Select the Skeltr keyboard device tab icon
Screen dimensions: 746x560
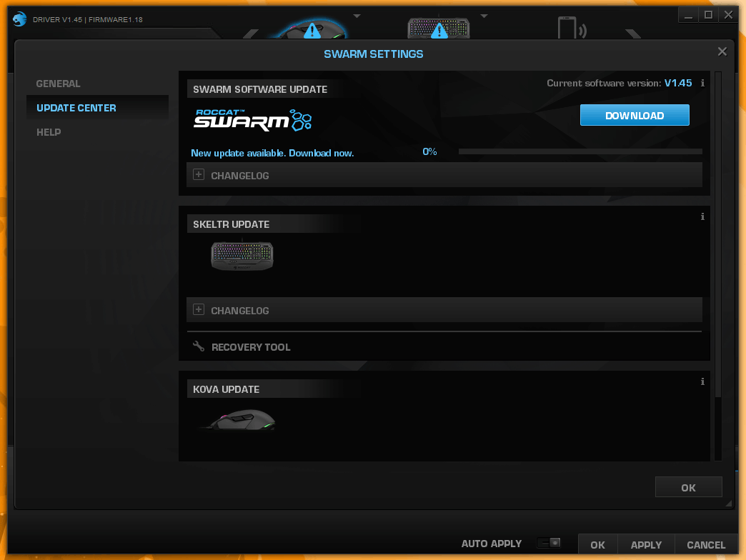[439, 29]
